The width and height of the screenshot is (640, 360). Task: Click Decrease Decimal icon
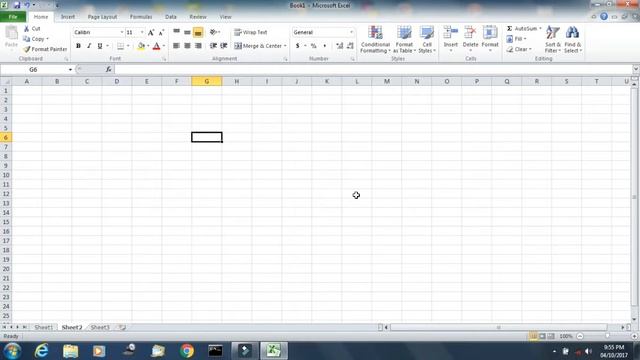[x=350, y=46]
